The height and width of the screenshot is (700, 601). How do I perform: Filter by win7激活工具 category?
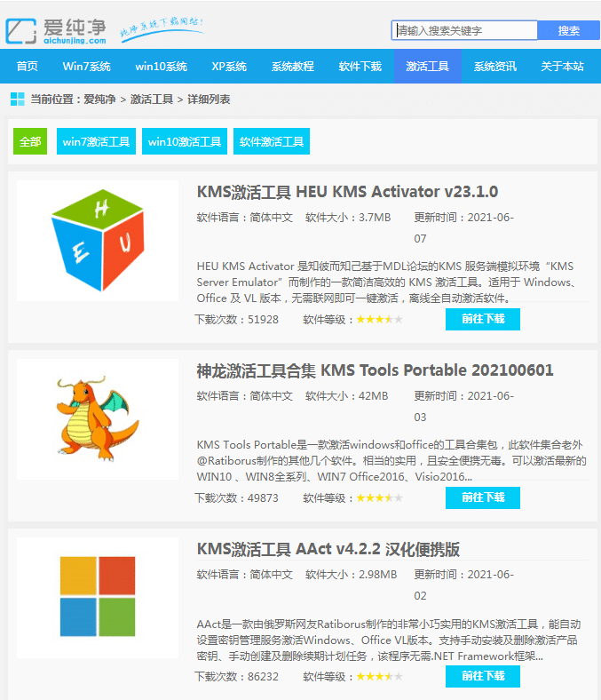coord(96,142)
